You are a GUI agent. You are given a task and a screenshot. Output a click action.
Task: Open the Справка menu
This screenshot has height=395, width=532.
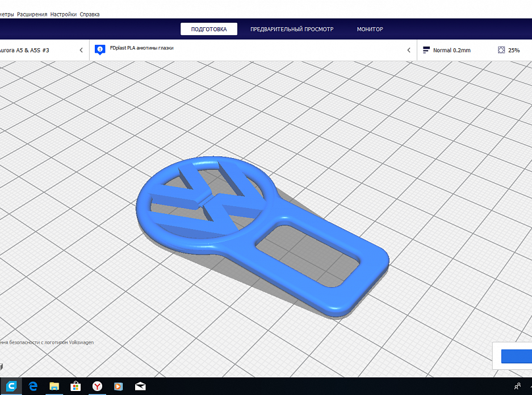pyautogui.click(x=90, y=14)
